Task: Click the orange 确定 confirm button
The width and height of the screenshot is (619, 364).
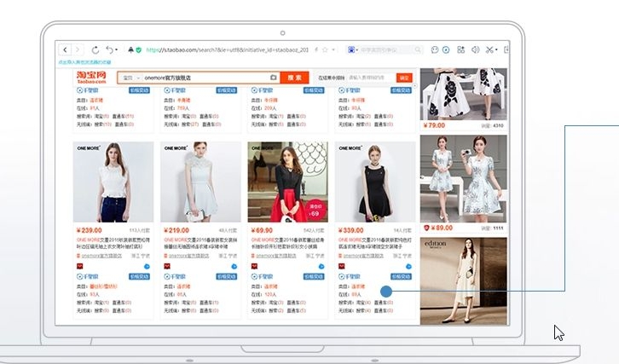Action: [404, 78]
